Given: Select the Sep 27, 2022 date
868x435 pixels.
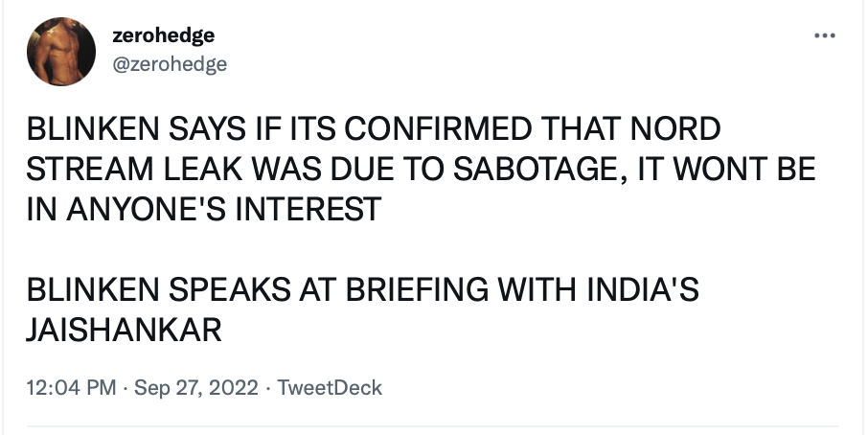Looking at the screenshot, I should click(x=196, y=387).
